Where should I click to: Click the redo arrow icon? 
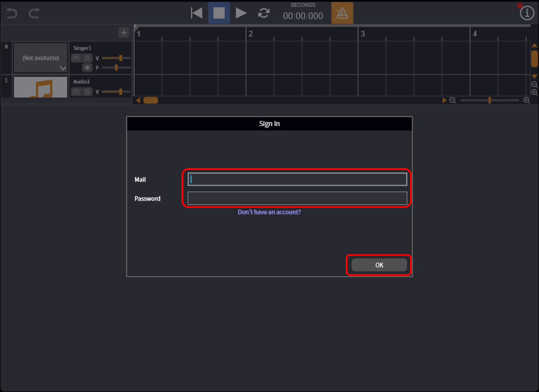click(34, 13)
